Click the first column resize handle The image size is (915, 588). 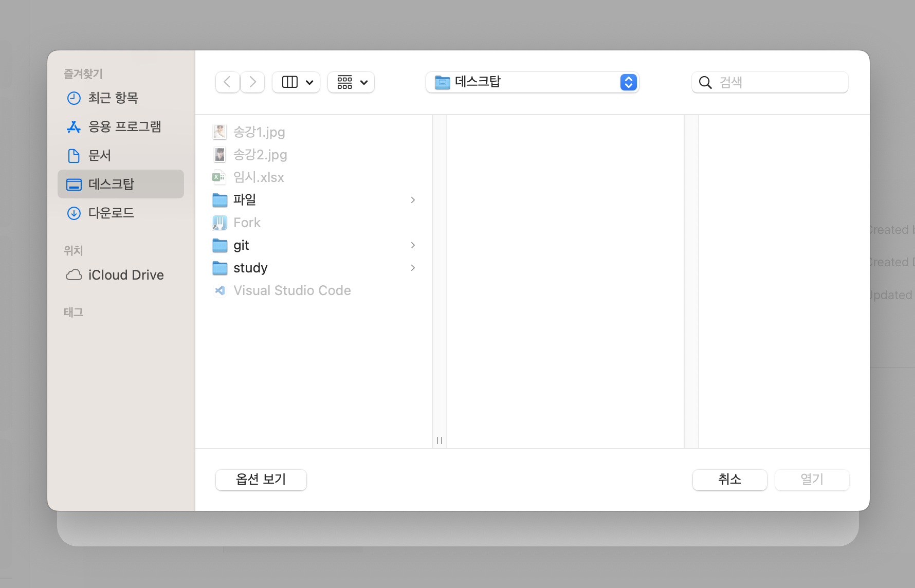tap(440, 440)
